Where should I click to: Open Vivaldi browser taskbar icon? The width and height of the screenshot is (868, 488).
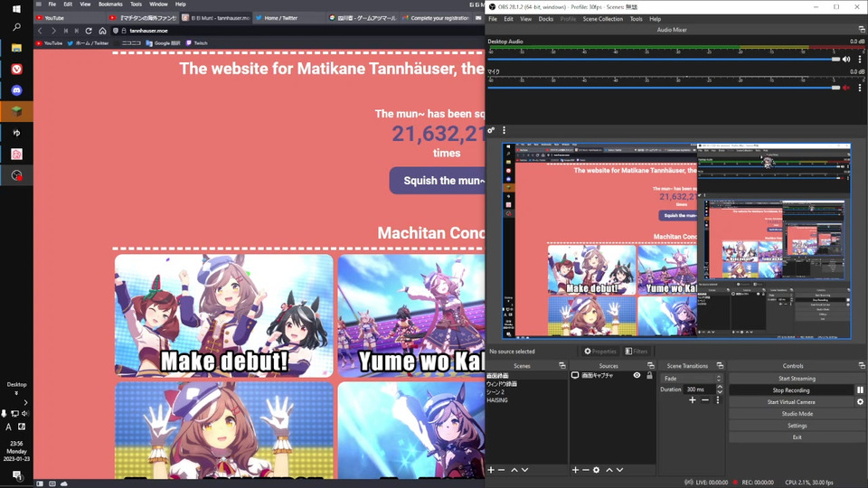(16, 70)
